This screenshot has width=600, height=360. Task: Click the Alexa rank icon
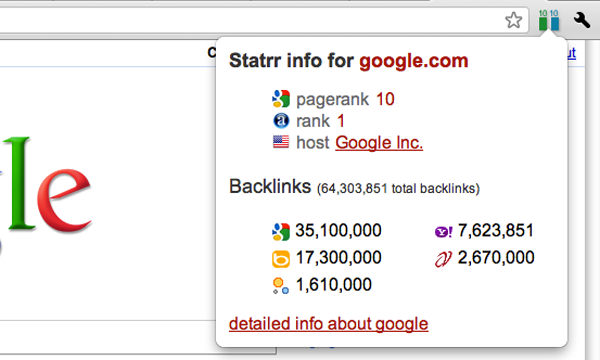click(x=281, y=121)
